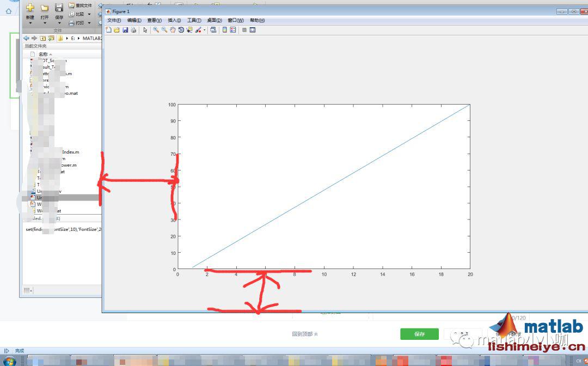Click 打印 (Print) in MATLAB toolstrip
Image resolution: width=588 pixels, height=366 pixels.
point(77,23)
